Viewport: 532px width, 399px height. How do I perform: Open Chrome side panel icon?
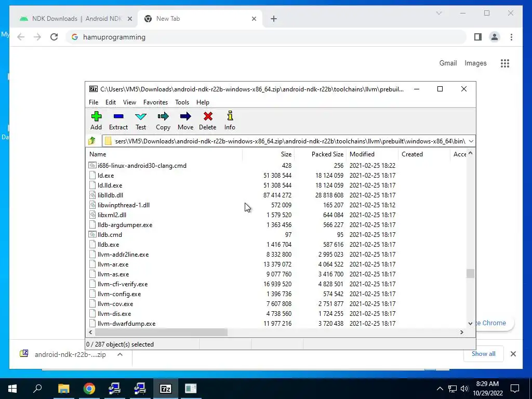click(478, 37)
